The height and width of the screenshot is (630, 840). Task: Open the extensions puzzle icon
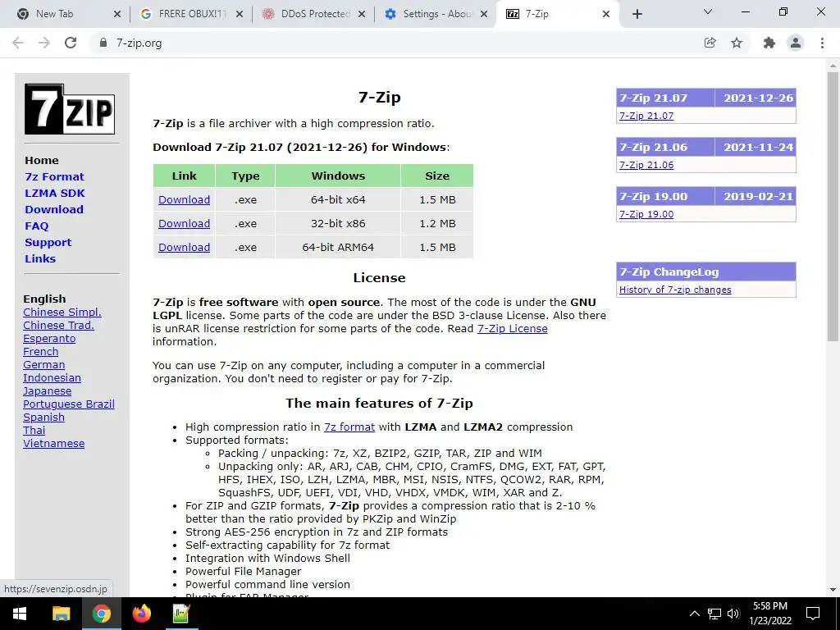[x=769, y=43]
